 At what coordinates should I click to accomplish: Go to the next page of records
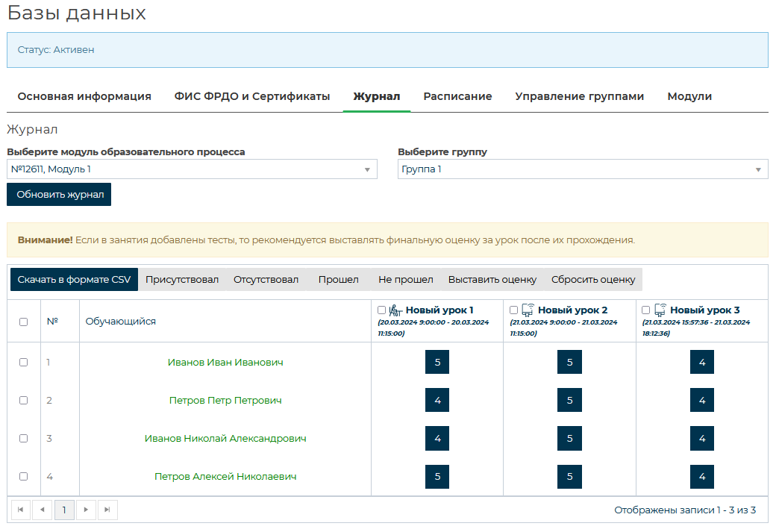tap(87, 510)
